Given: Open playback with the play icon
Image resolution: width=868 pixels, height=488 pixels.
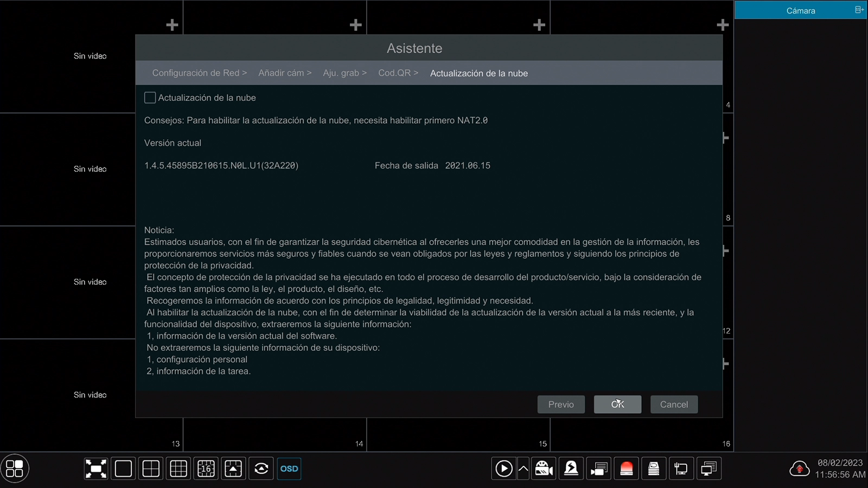Looking at the screenshot, I should (x=504, y=468).
